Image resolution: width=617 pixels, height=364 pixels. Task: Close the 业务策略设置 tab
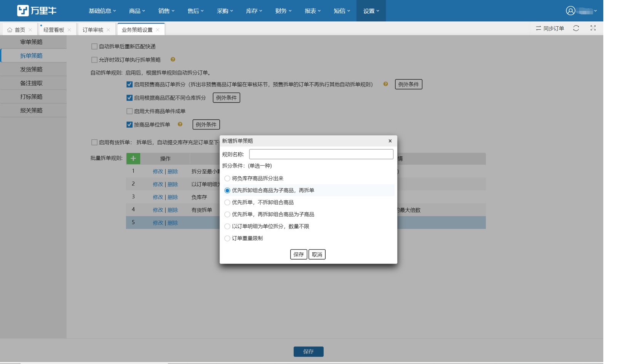coord(158,30)
